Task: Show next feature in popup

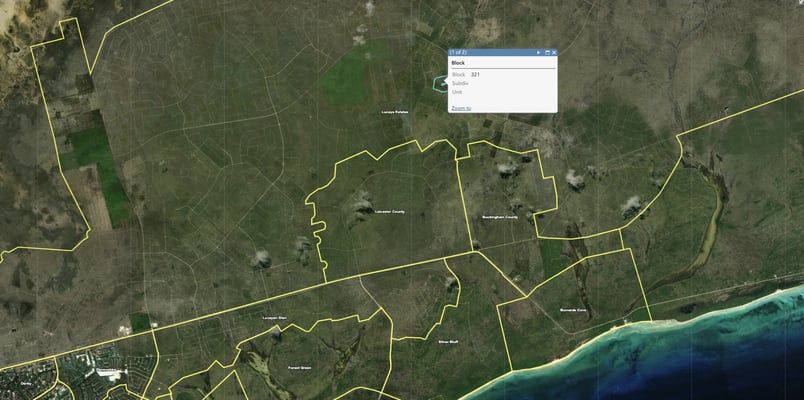Action: coord(538,52)
